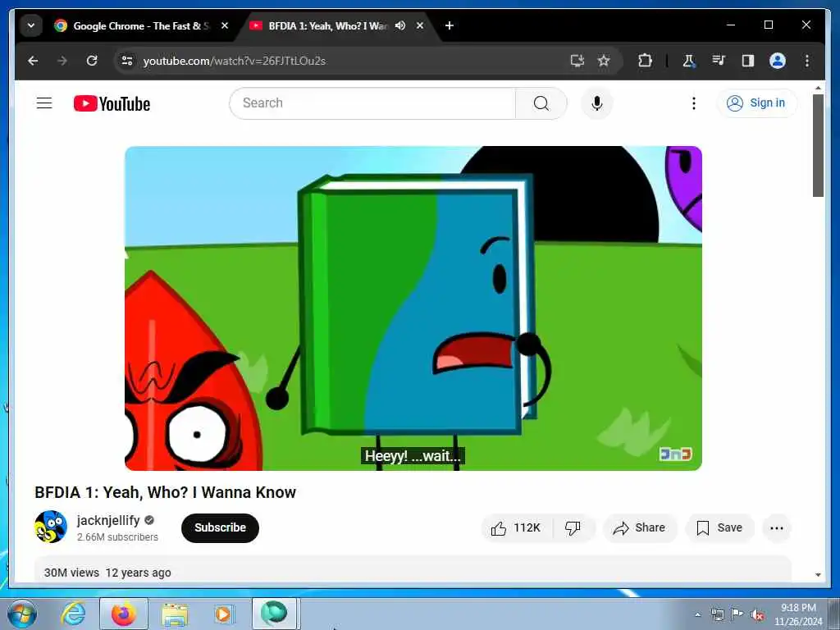This screenshot has width=840, height=630.
Task: Select the BFDIA 1 YouTube tab
Action: point(326,25)
